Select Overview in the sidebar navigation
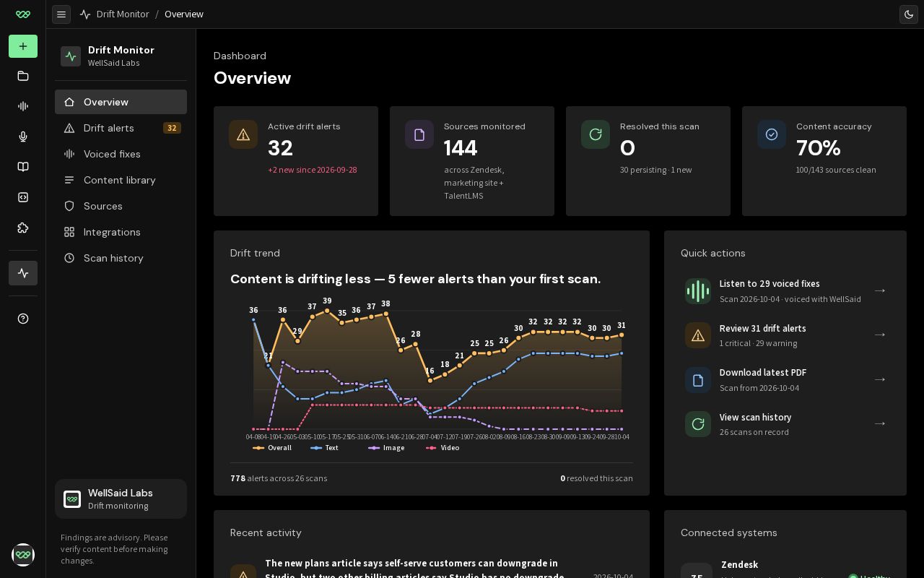Viewport: 924px width, 578px height. 121,102
